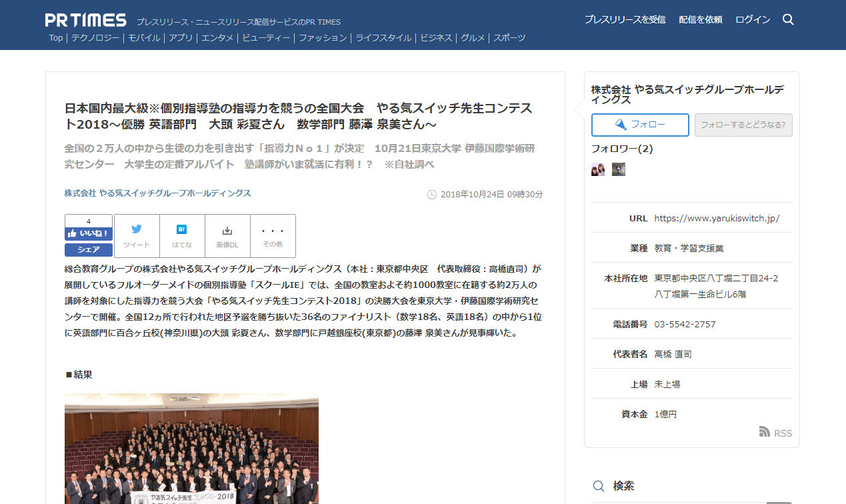Click the article headline title
Screen dimensions: 846x504
click(299, 116)
